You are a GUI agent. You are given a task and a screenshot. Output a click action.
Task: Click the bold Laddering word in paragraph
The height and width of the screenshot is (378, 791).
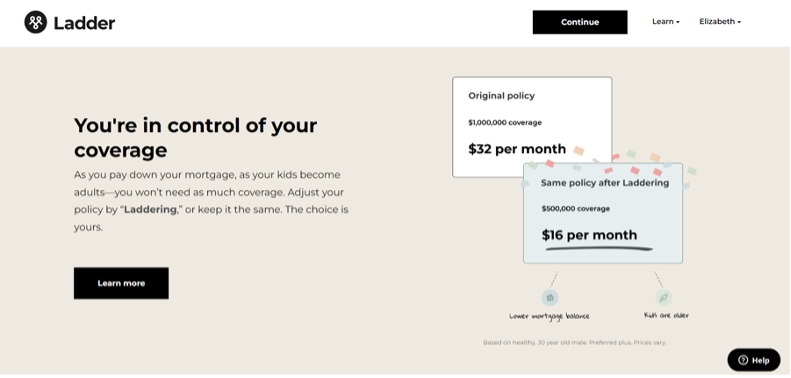pyautogui.click(x=150, y=209)
